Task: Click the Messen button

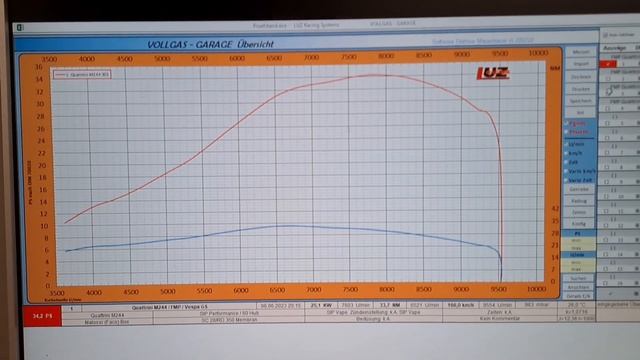Action: [580, 52]
